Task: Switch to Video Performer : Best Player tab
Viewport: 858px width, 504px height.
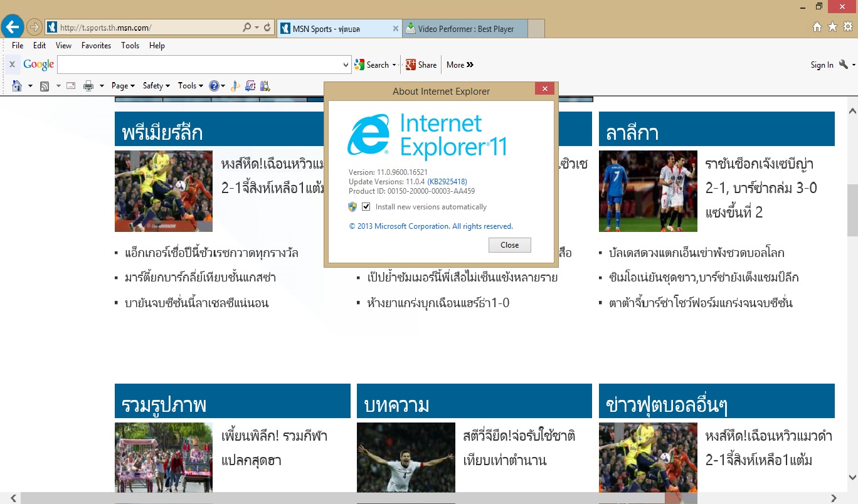Action: tap(465, 29)
